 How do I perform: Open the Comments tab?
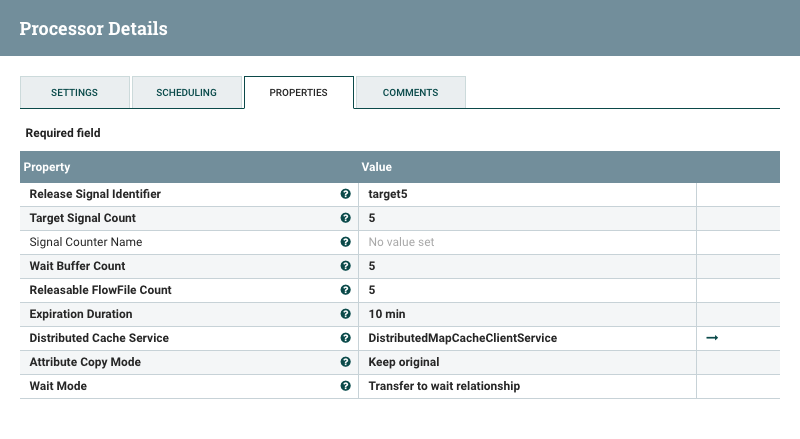[x=410, y=92]
